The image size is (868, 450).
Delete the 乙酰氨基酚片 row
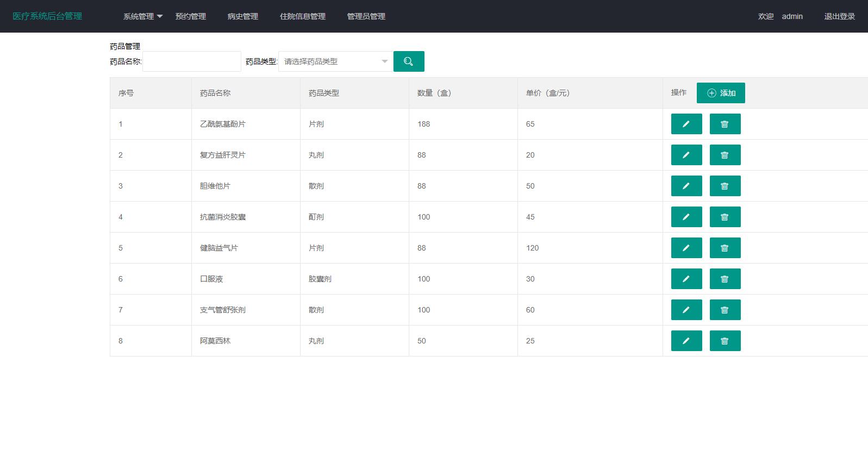pos(725,124)
